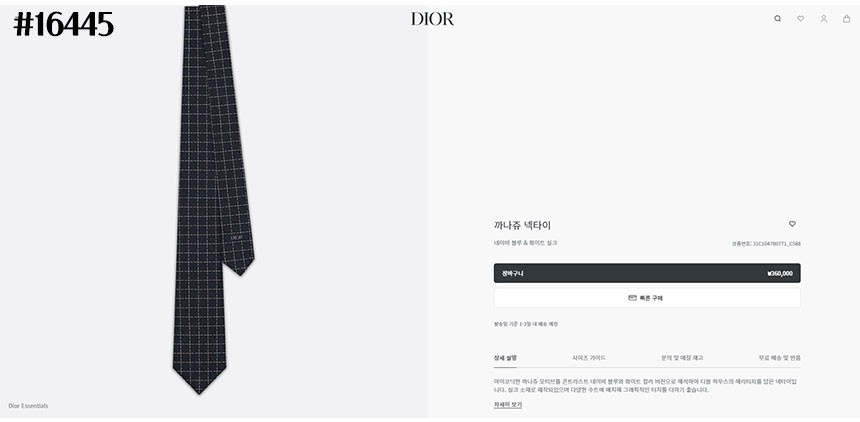Go home via the DIOR logo
This screenshot has width=860, height=422.
[x=432, y=19]
